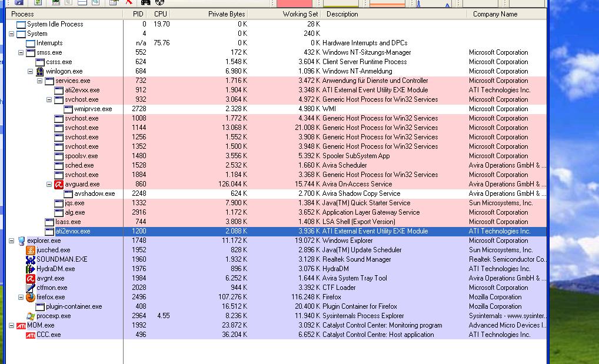Image resolution: width=599 pixels, height=364 pixels.
Task: Click the 'Mozilla Corporation' company for firefox.exe
Action: 495,297
